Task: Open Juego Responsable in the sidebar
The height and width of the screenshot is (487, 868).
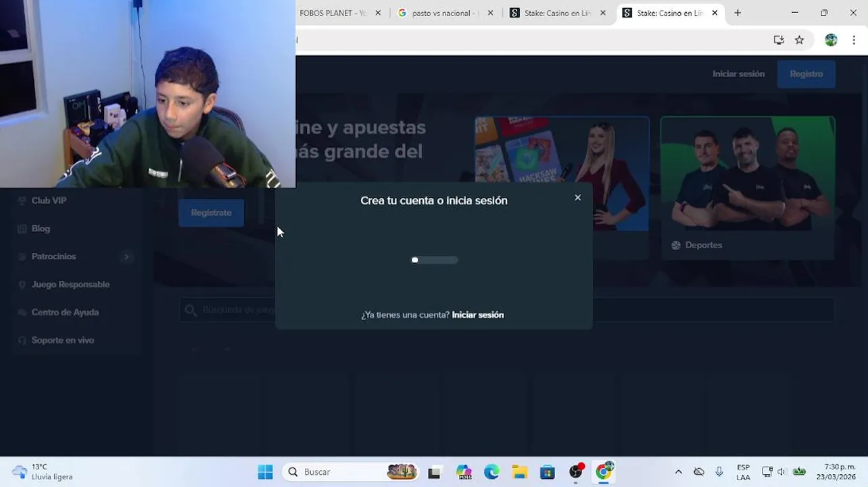Action: (70, 284)
